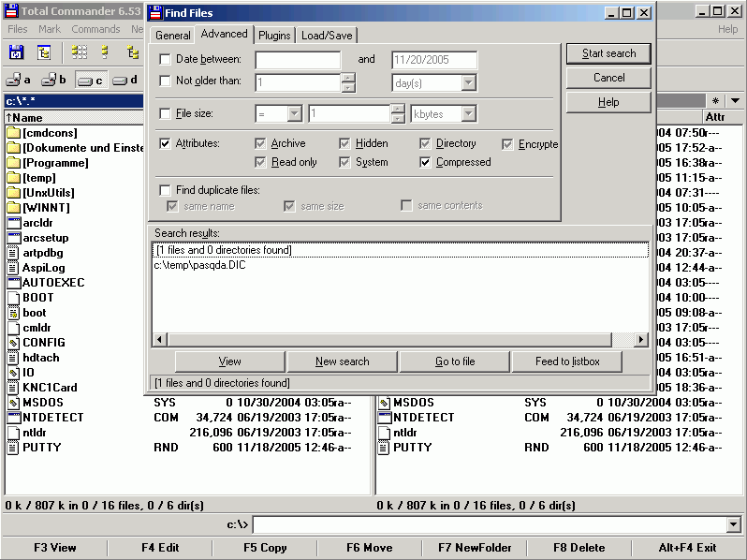Click the View button under search results

[x=229, y=361]
